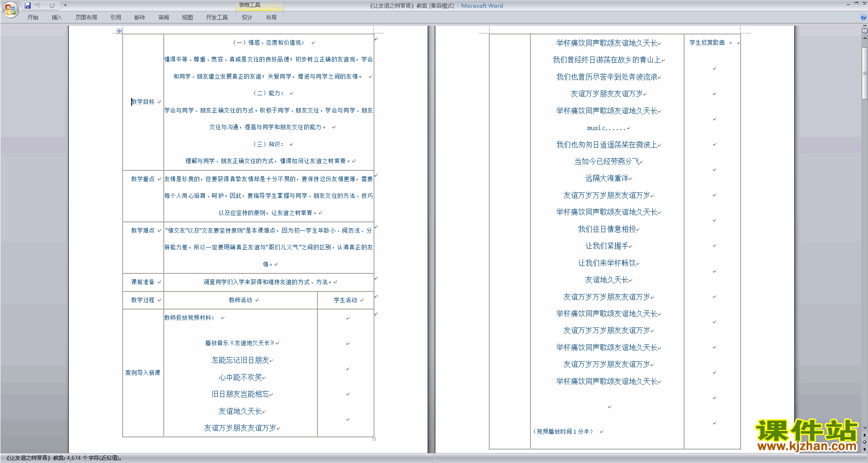868x463 pixels.
Task: Click the lyric 让我们紧握手
Action: pyautogui.click(x=607, y=246)
